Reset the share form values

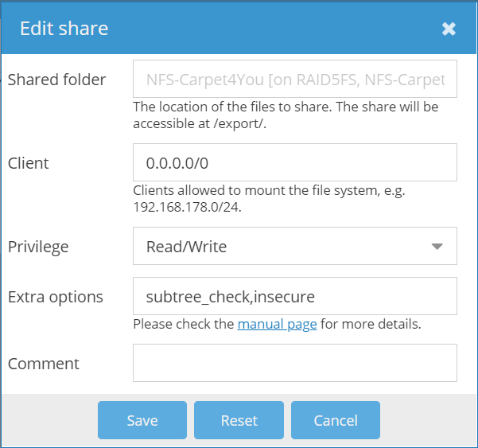click(239, 420)
